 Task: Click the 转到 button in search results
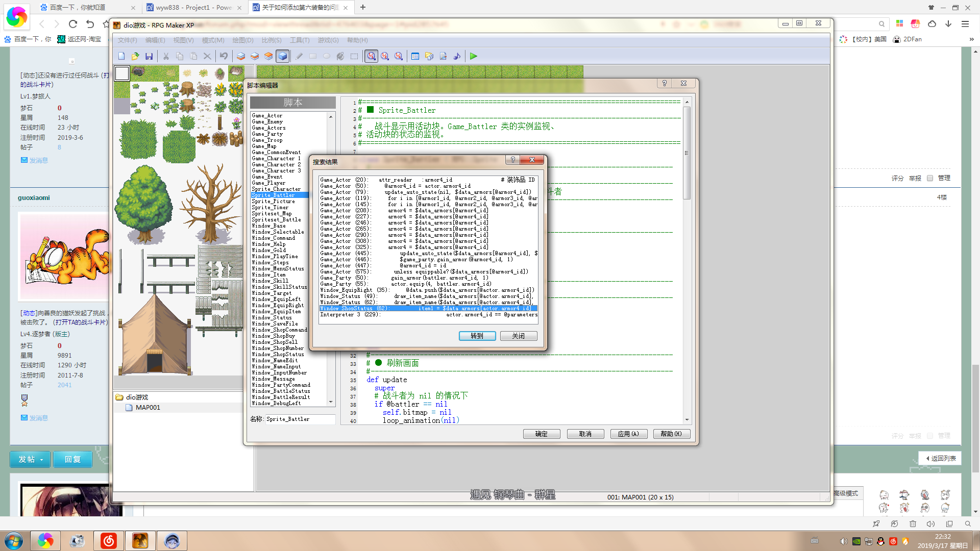[x=477, y=336]
